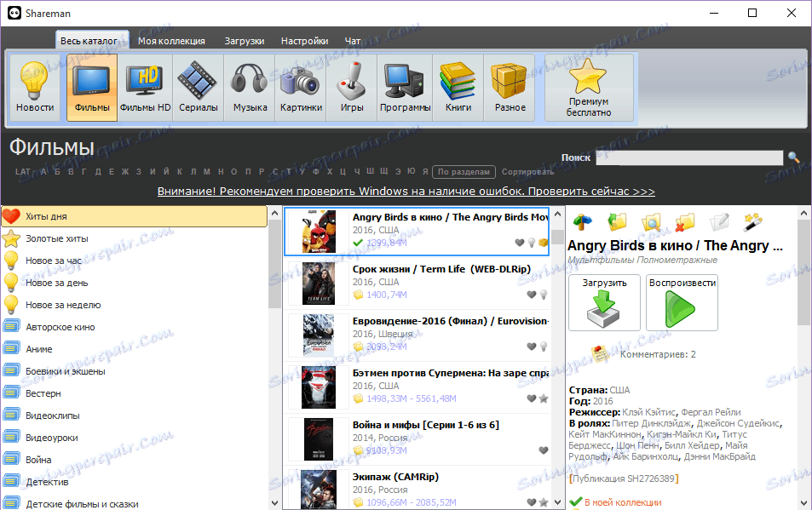Select the Вестерн category
This screenshot has height=510, width=812.
(x=134, y=393)
